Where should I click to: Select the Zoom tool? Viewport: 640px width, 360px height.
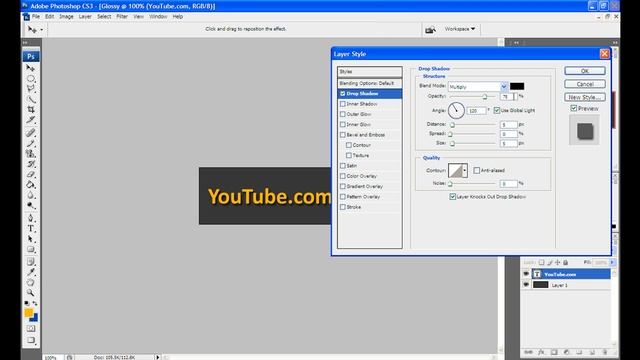31,293
